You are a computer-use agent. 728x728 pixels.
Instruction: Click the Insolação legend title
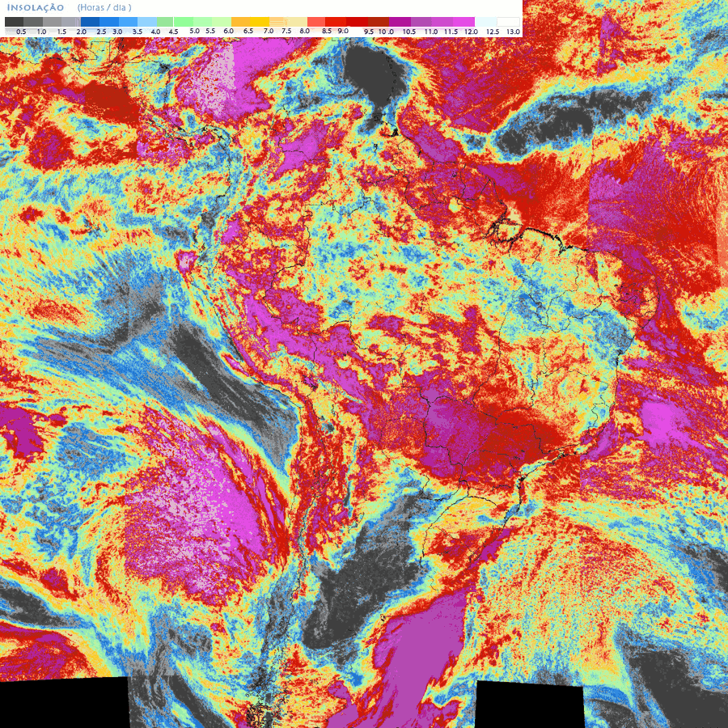pyautogui.click(x=36, y=8)
